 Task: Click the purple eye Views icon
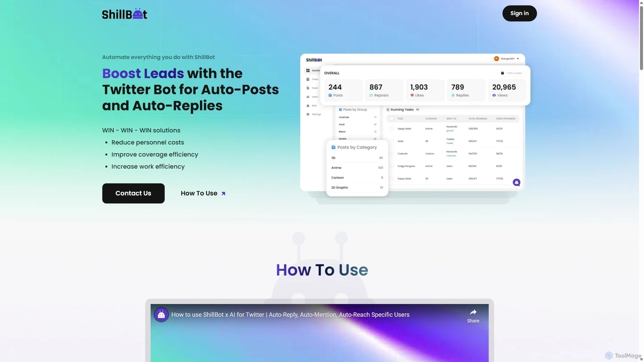pyautogui.click(x=494, y=95)
